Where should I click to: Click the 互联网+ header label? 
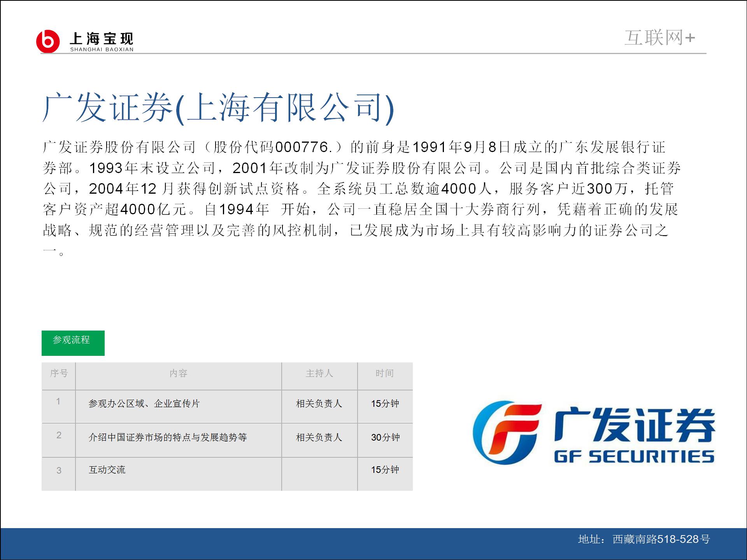click(x=660, y=38)
